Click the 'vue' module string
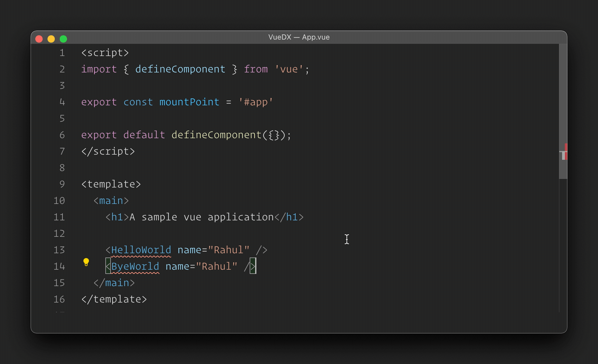This screenshot has height=364, width=598. click(289, 69)
